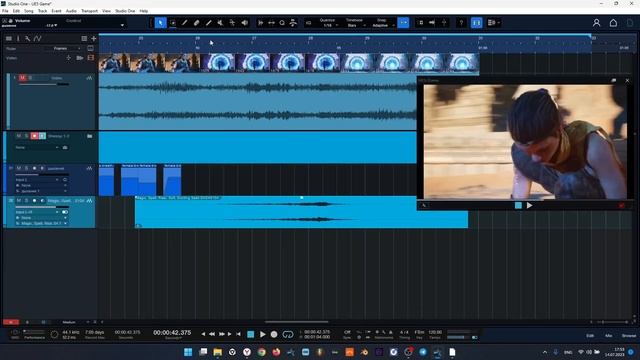640x360 pixels.
Task: Select the Arrow tool
Action: (160, 23)
